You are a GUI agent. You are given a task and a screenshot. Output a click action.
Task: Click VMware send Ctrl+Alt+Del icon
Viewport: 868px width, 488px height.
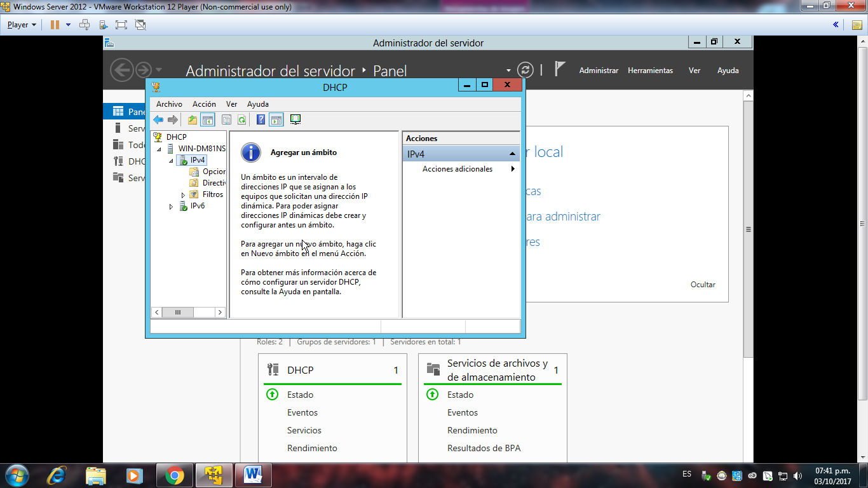(x=85, y=25)
